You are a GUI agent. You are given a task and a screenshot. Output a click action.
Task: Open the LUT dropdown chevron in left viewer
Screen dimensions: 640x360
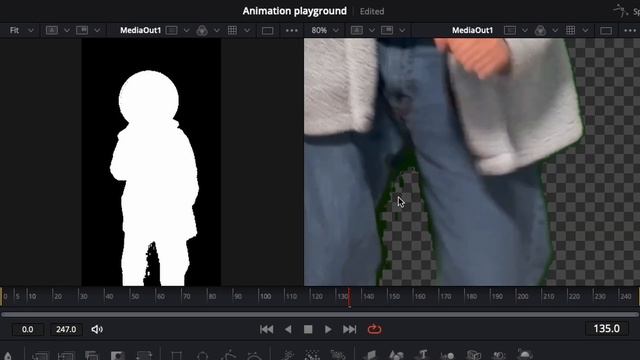coord(217,30)
